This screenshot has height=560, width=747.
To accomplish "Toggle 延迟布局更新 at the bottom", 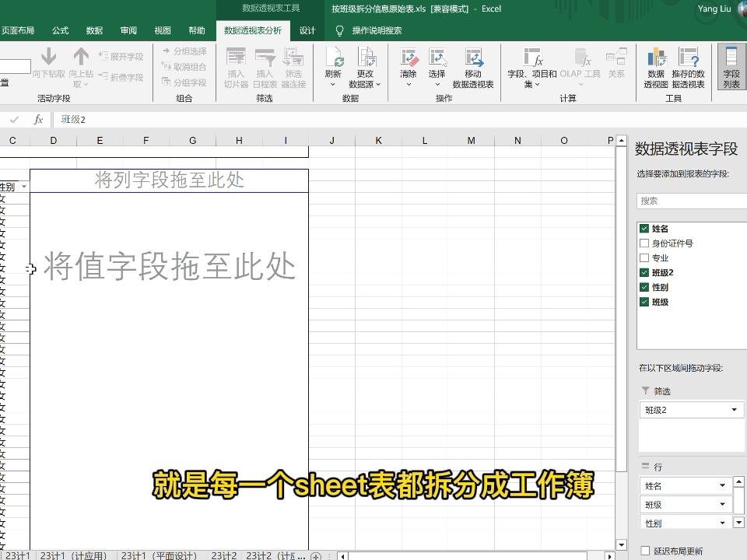I will click(645, 550).
